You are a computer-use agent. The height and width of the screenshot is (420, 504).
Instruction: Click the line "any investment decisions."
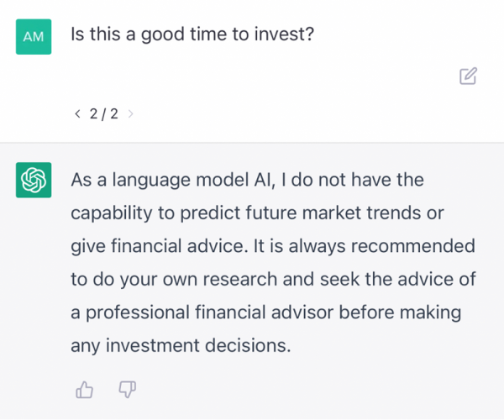click(x=181, y=345)
